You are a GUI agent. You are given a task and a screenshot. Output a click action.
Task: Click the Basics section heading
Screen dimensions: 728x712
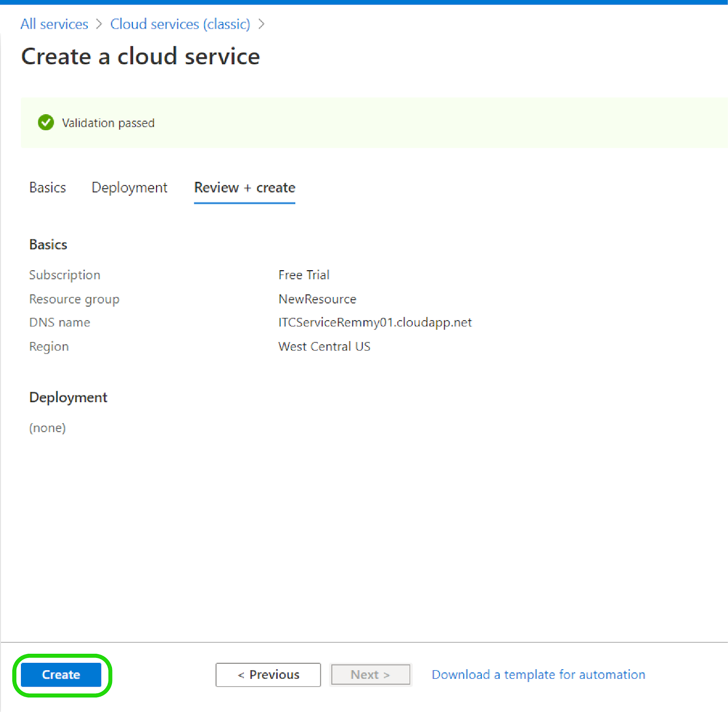[x=48, y=244]
